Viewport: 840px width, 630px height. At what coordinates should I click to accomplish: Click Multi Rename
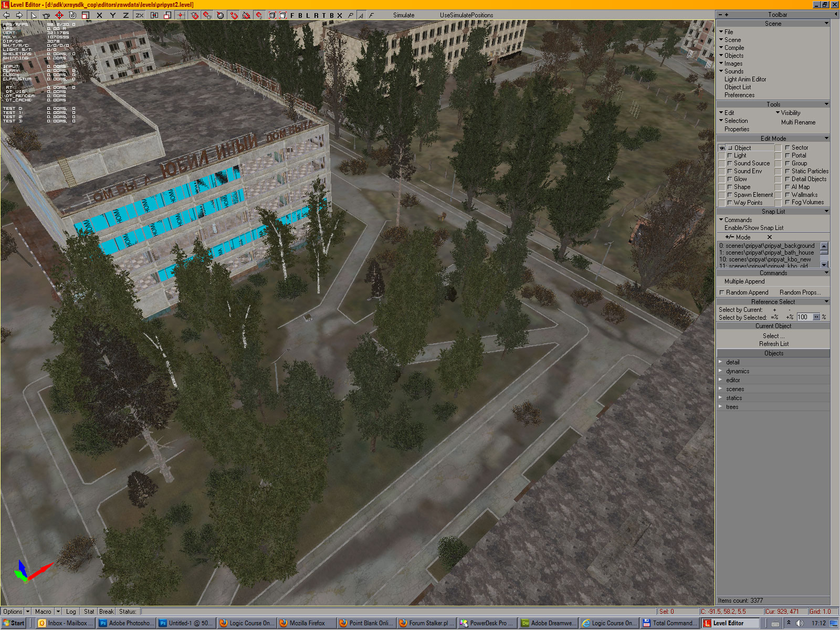coord(798,122)
